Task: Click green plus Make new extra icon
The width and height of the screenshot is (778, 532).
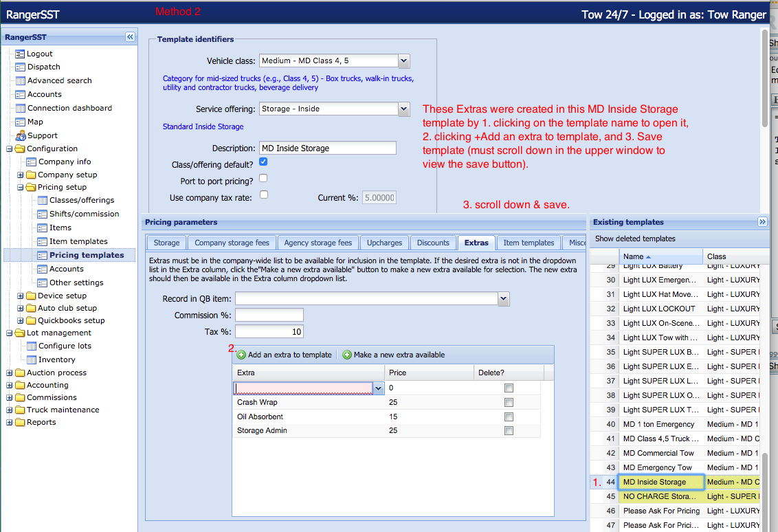Action: coord(347,355)
